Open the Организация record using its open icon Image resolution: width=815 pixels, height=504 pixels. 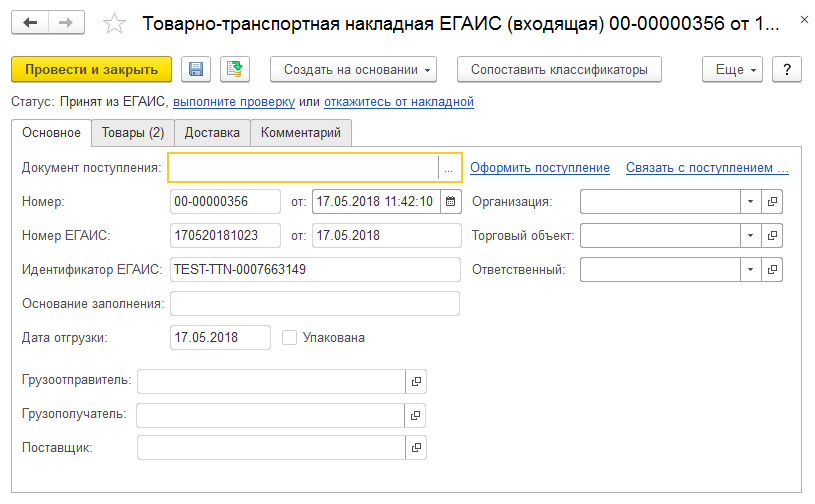pos(772,201)
